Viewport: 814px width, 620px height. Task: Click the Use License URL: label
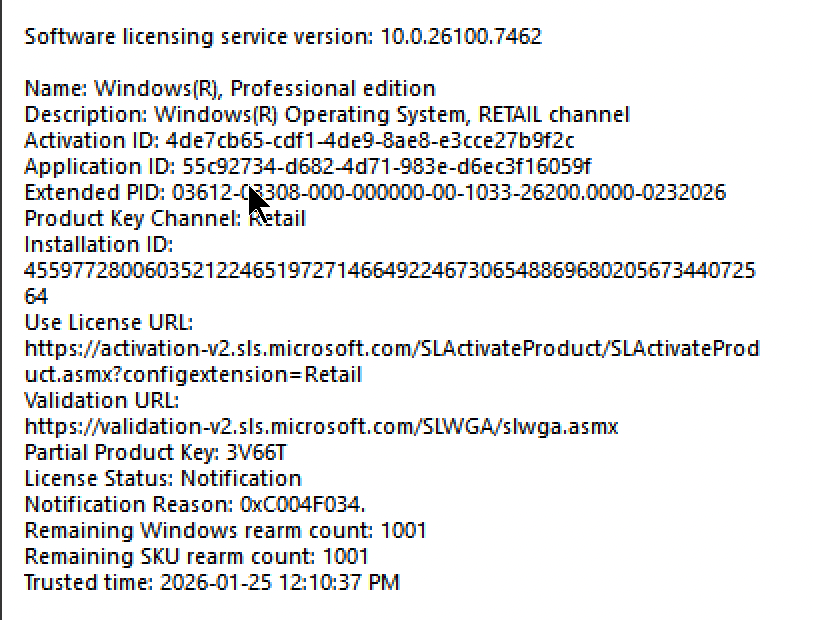[108, 322]
